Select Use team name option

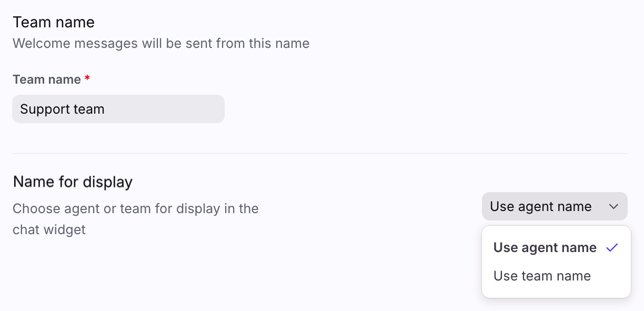[x=542, y=276]
